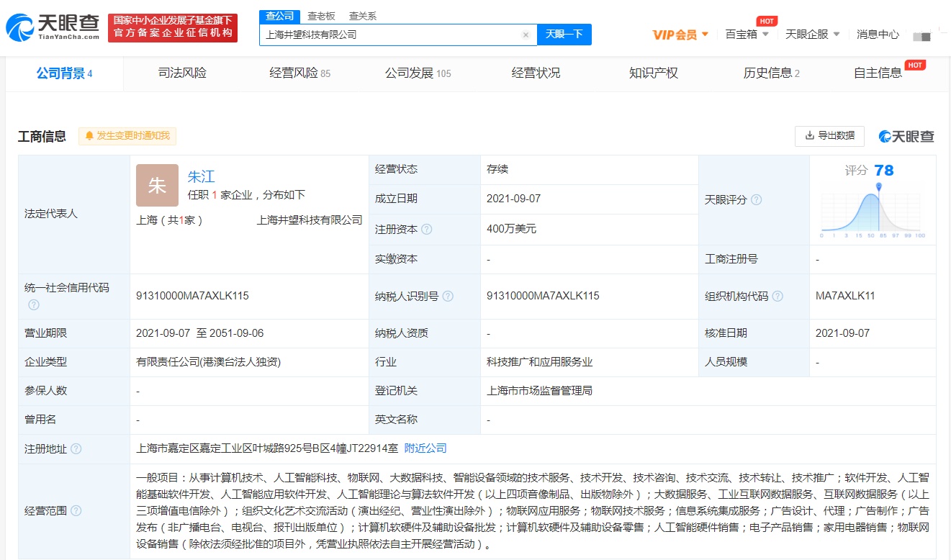Screen dimensions: 951x560
Task: Click 附近公司 link
Action: coord(425,448)
